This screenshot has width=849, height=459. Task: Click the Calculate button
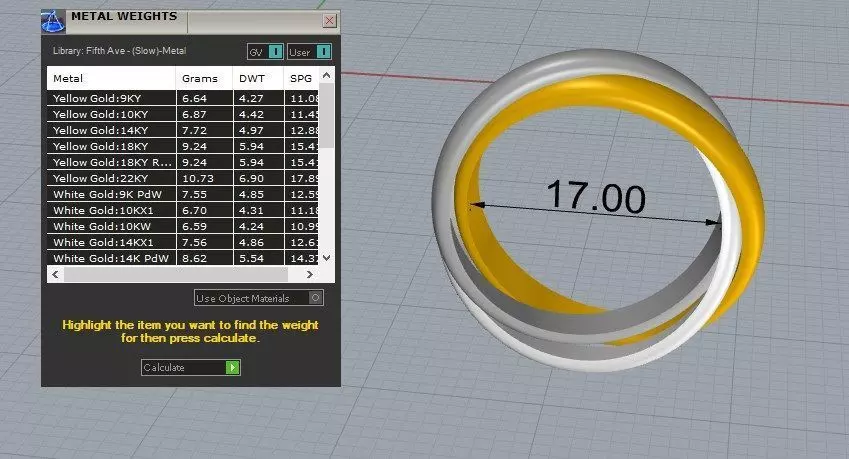click(x=191, y=368)
